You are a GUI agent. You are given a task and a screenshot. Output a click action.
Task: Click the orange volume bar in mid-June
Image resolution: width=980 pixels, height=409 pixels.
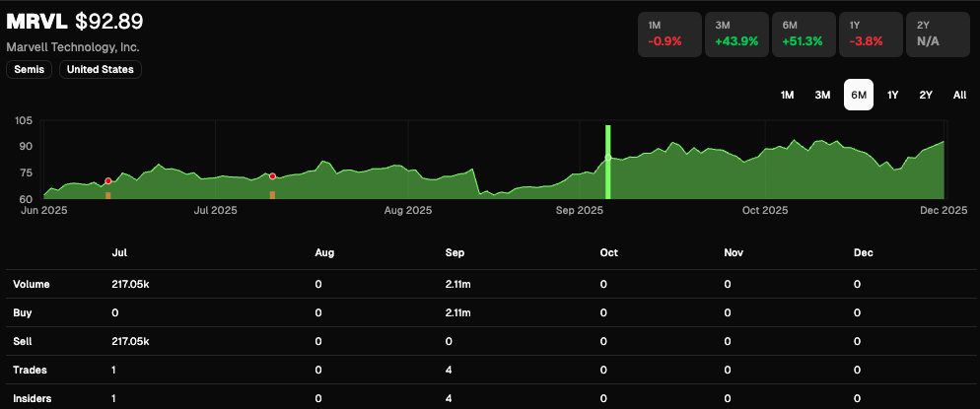(x=108, y=195)
